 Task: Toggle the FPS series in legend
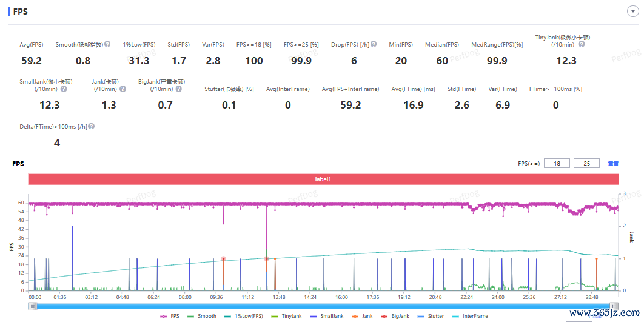(170, 317)
